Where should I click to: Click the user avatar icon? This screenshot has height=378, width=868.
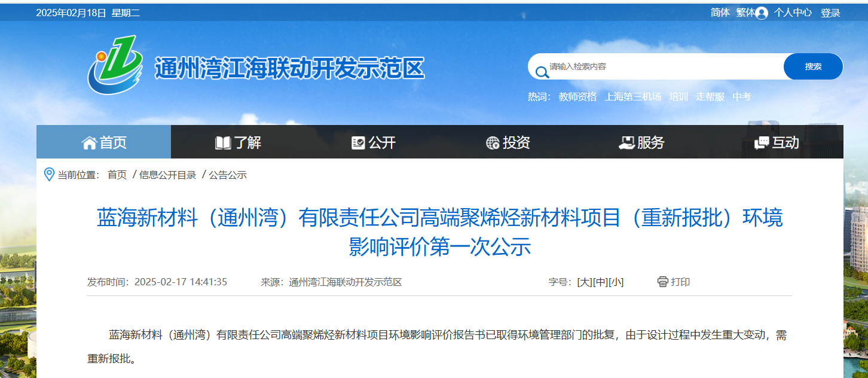click(x=762, y=13)
